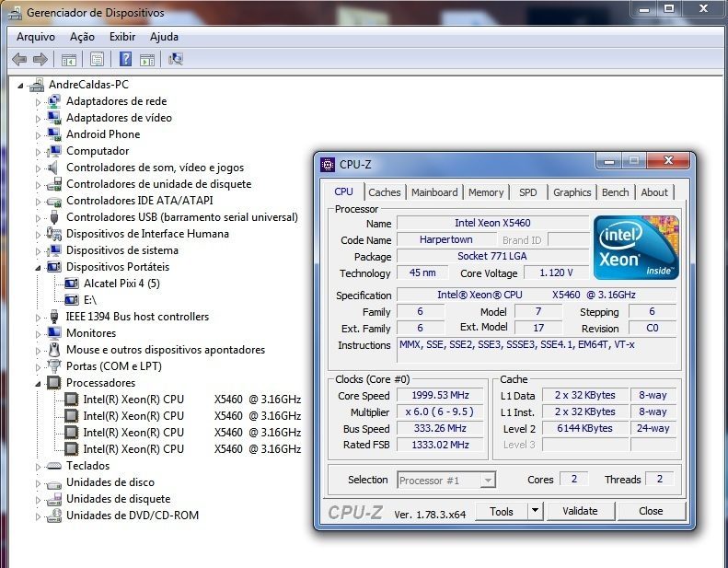728x568 pixels.
Task: Switch to the About tab
Action: pyautogui.click(x=654, y=192)
